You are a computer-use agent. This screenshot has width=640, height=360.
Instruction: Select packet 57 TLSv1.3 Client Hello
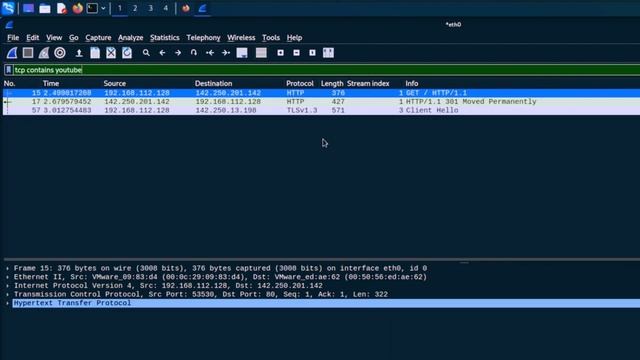click(321, 110)
